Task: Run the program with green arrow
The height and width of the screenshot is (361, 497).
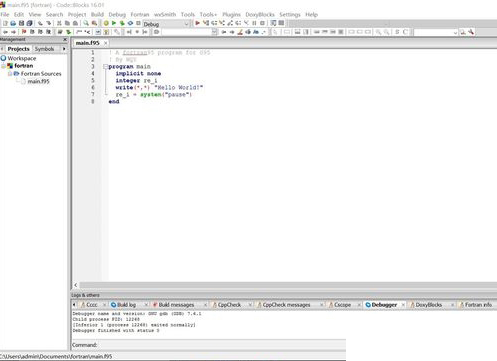Action: pyautogui.click(x=114, y=23)
